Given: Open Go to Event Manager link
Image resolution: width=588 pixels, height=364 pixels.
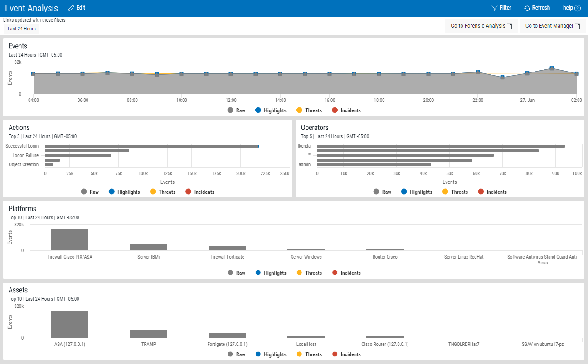Looking at the screenshot, I should click(x=549, y=26).
